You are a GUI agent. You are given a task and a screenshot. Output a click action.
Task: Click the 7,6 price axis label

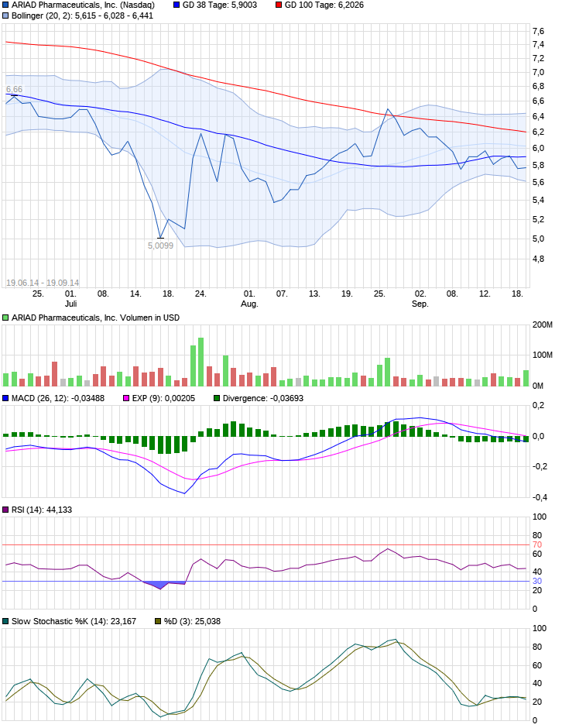[538, 31]
